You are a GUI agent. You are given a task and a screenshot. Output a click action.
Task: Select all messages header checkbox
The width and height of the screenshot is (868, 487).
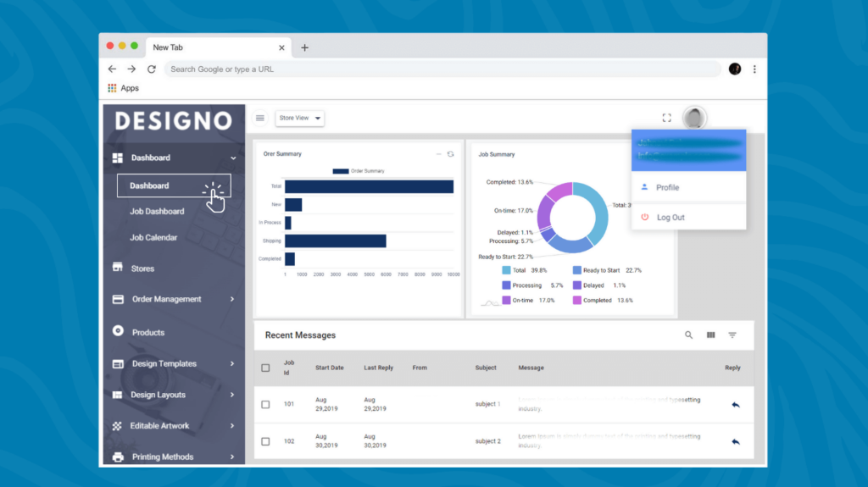coord(265,368)
